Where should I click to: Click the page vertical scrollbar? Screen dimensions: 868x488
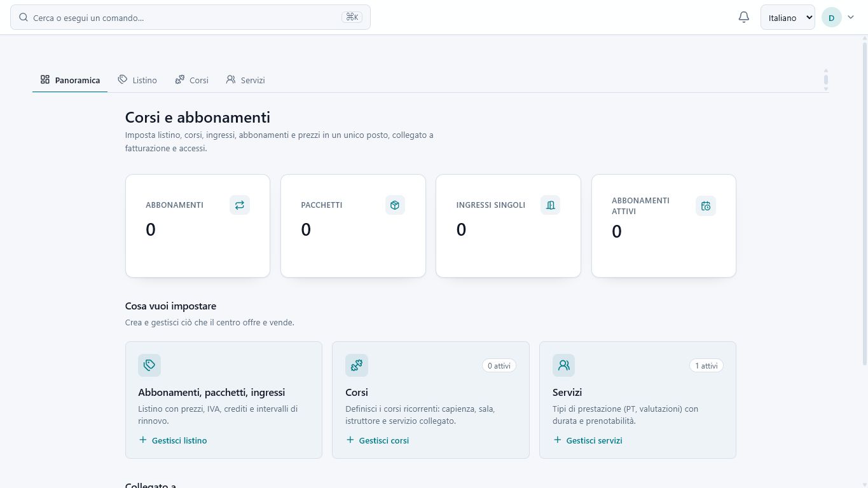coord(865,203)
